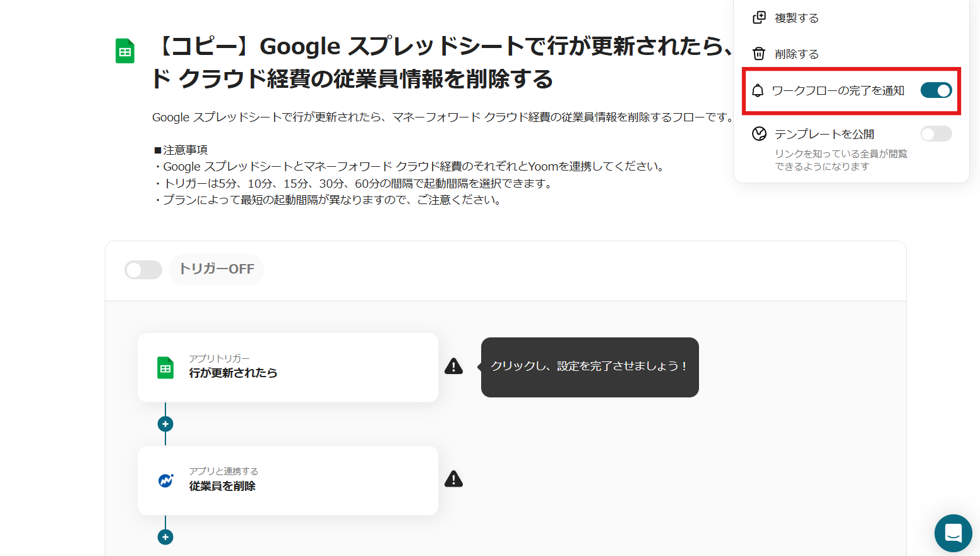
Task: Click the line about Yoomを連携してください
Action: click(409, 166)
